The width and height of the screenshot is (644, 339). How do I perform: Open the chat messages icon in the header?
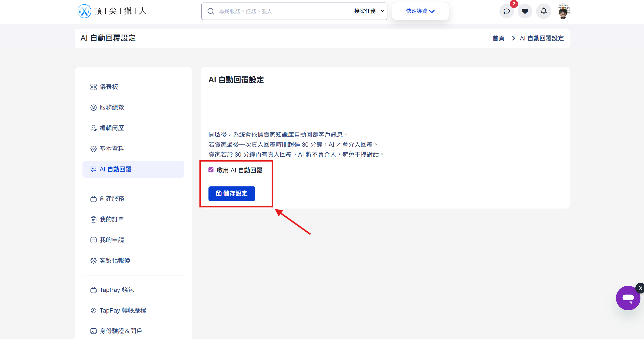coord(506,11)
